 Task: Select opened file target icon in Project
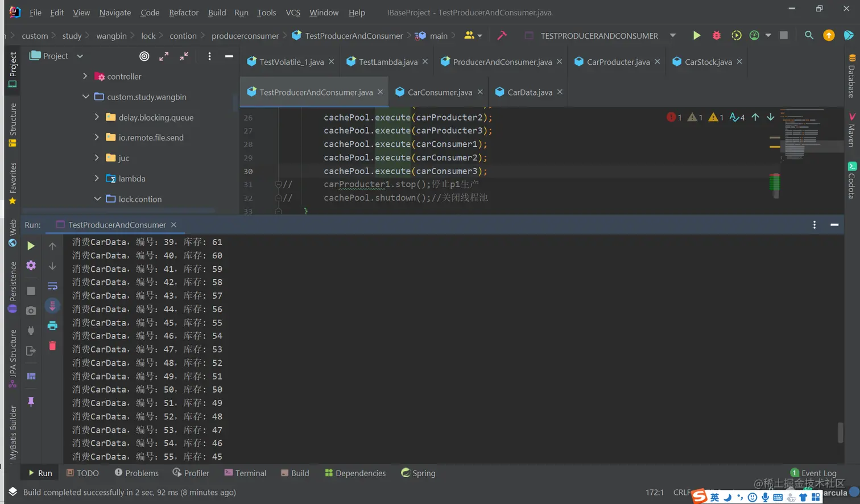144,56
